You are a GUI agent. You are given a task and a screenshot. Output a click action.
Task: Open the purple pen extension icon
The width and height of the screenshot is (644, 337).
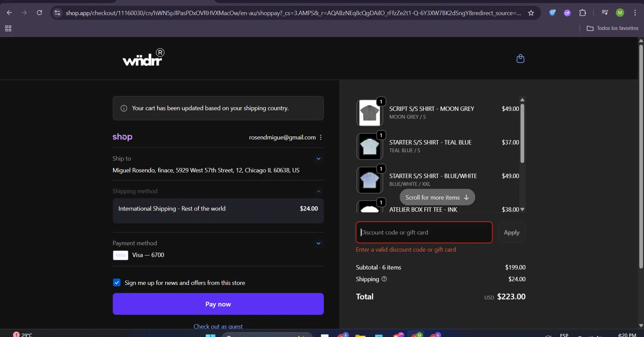pos(567,13)
